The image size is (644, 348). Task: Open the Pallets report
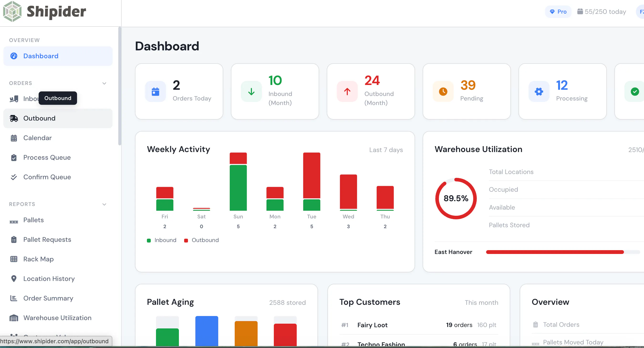click(x=58, y=220)
